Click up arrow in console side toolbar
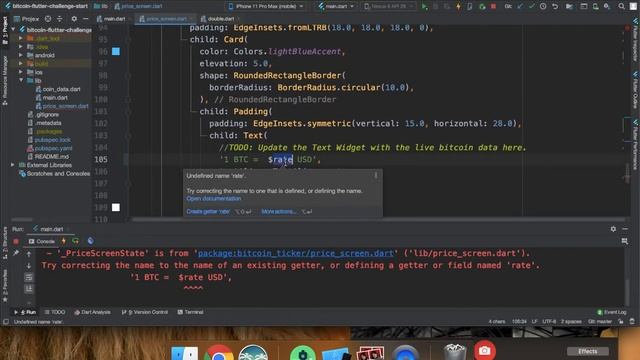Viewport: 640px width, 360px height. pyautogui.click(x=29, y=254)
